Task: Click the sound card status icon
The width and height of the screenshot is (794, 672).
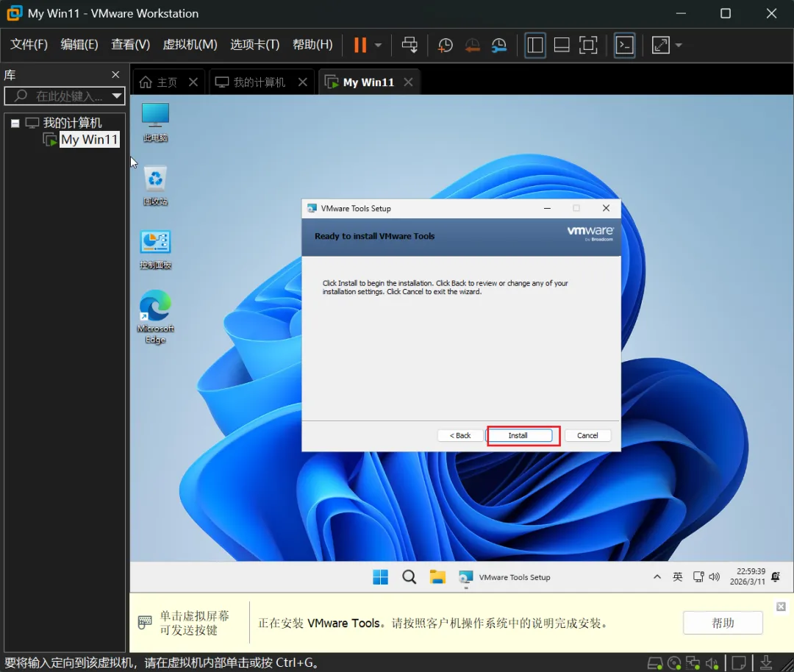Action: 712,662
